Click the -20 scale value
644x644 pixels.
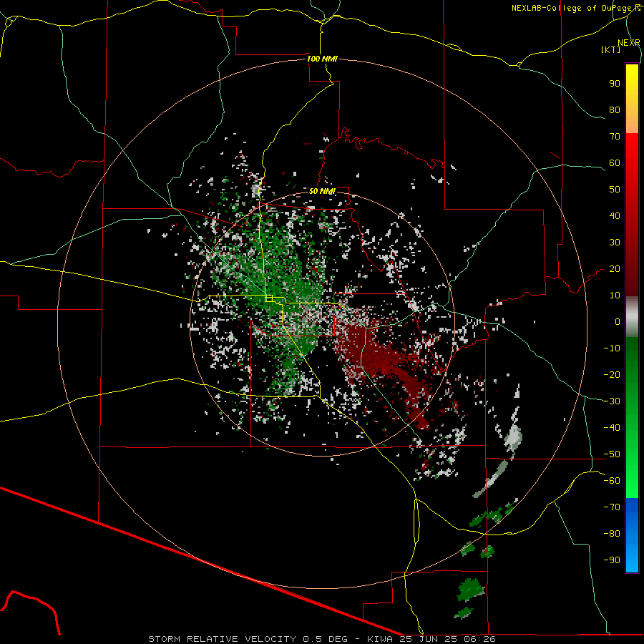(x=612, y=374)
